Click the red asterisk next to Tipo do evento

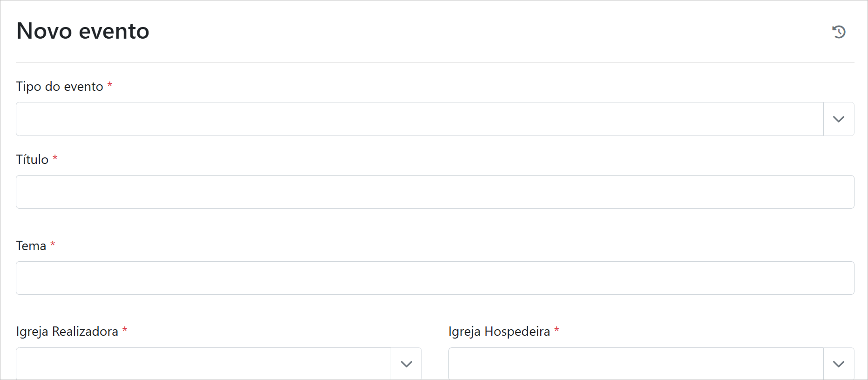click(110, 85)
